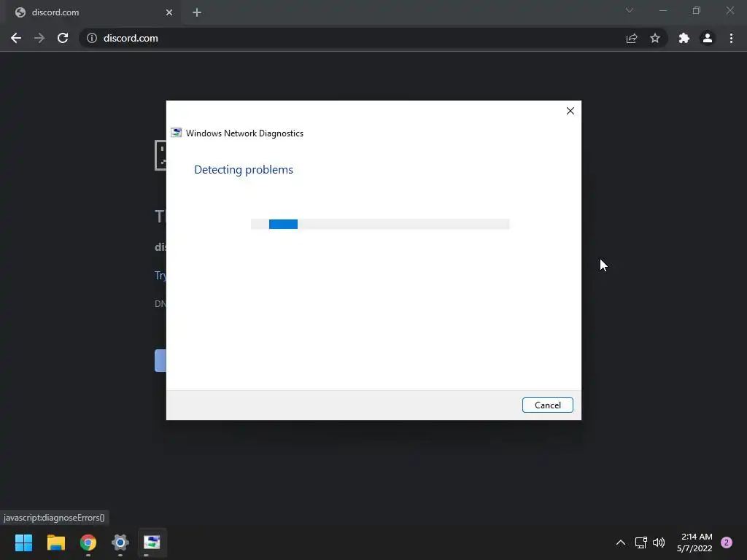Open Chrome three-dot menu
Screen dimensions: 747x560
[731, 38]
